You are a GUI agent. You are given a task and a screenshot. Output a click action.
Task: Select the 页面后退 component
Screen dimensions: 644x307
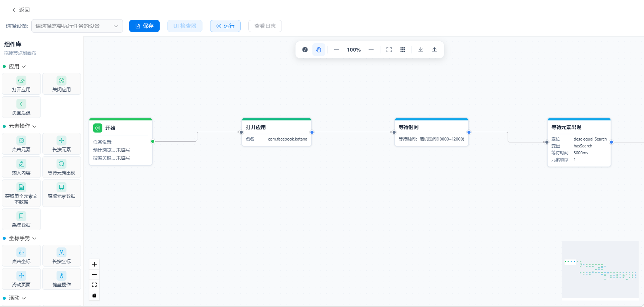(x=21, y=107)
